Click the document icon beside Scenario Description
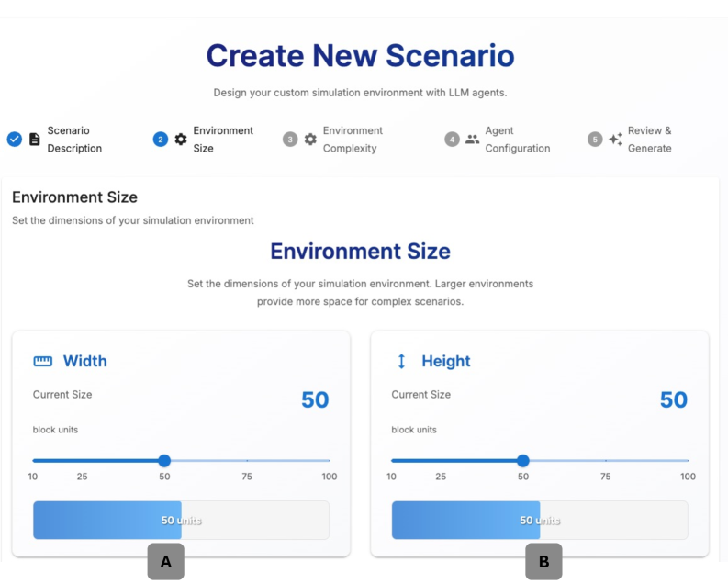Image resolution: width=728 pixels, height=584 pixels. click(x=35, y=140)
